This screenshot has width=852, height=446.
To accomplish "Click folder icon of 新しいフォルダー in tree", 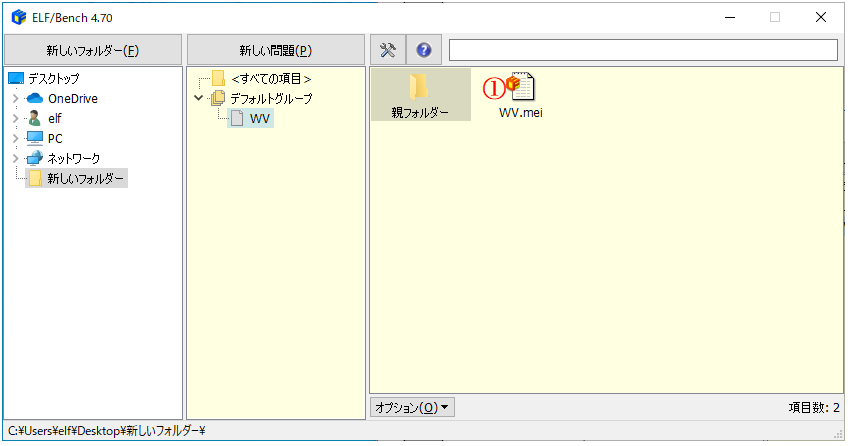I will 35,178.
